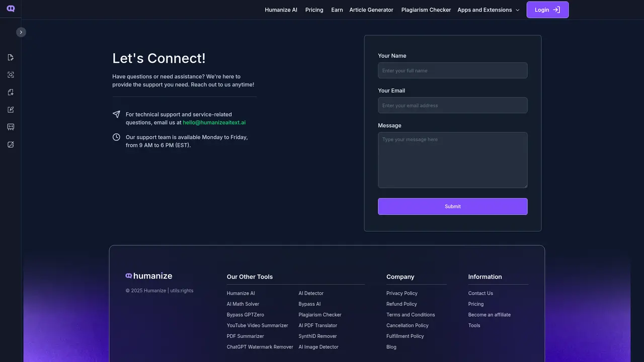This screenshot has width=644, height=362.
Task: Open the Privacy Policy link
Action: click(402, 294)
